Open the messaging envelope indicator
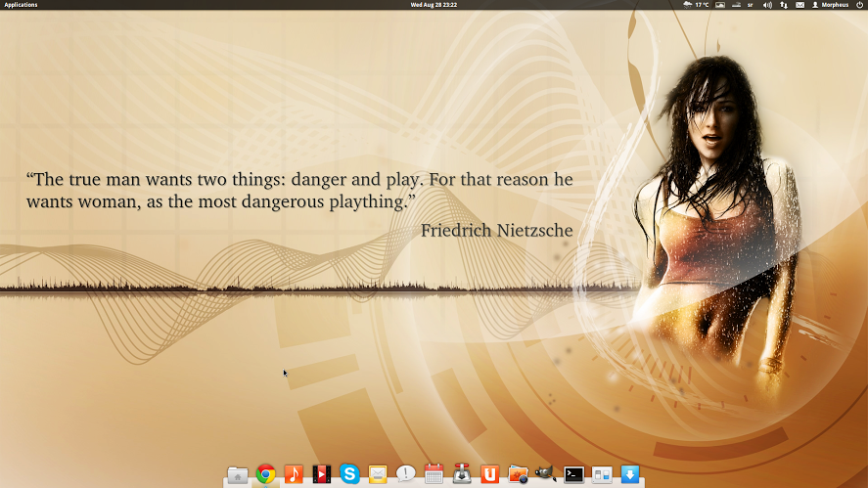The width and height of the screenshot is (868, 488). tap(799, 5)
